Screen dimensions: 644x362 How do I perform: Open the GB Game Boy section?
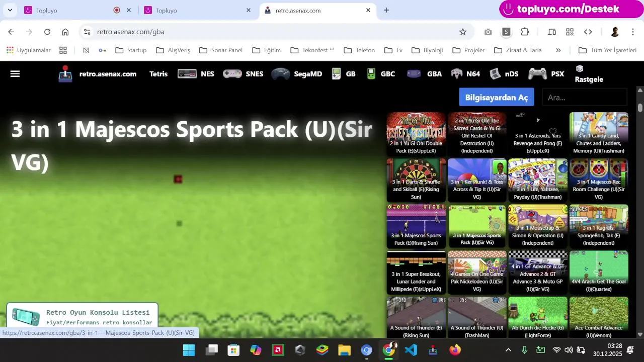point(344,74)
